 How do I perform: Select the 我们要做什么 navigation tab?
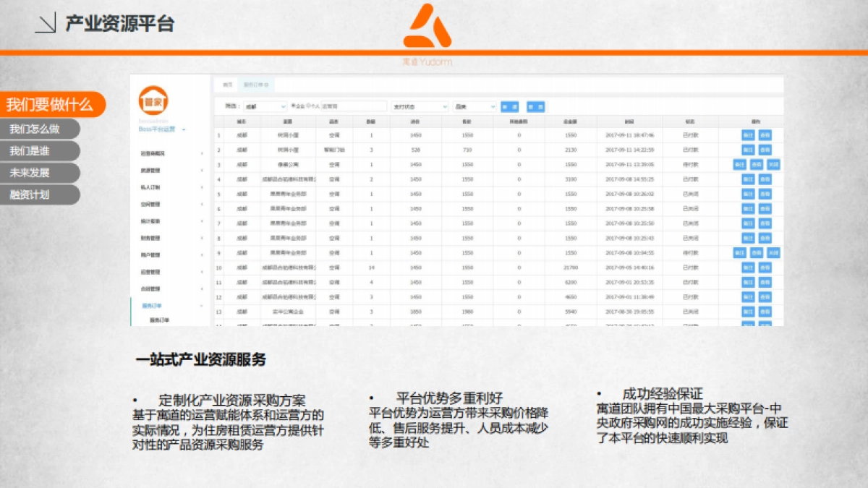[x=50, y=105]
